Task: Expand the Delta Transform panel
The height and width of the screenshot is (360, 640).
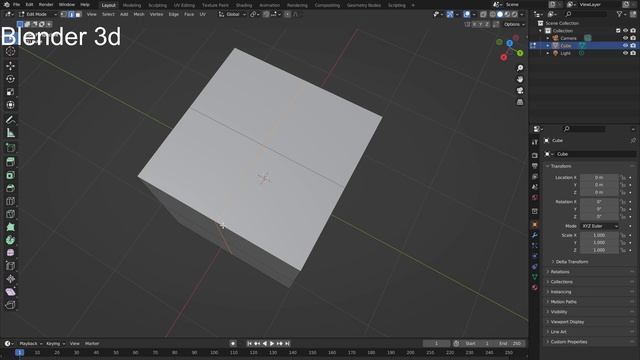Action: click(572, 262)
